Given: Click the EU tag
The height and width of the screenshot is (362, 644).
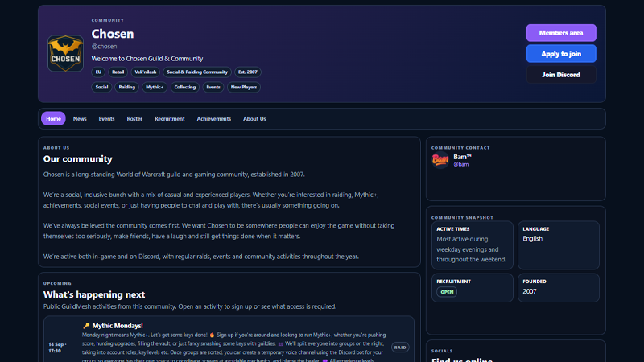Looking at the screenshot, I should point(98,72).
